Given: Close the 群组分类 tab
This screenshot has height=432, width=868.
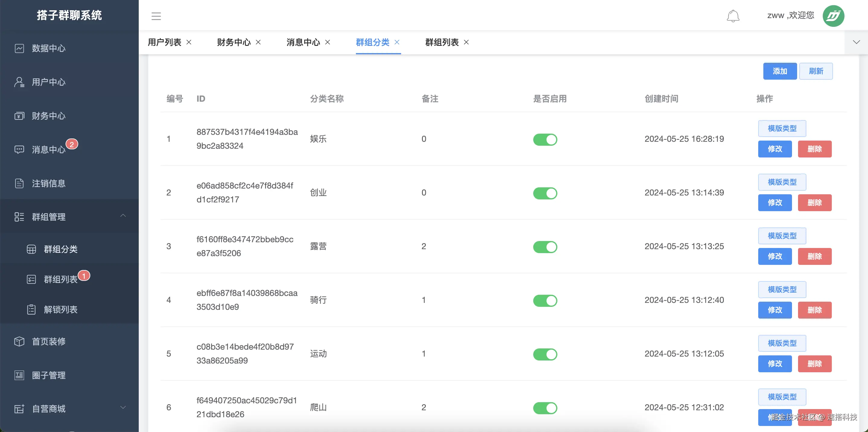Looking at the screenshot, I should (397, 42).
